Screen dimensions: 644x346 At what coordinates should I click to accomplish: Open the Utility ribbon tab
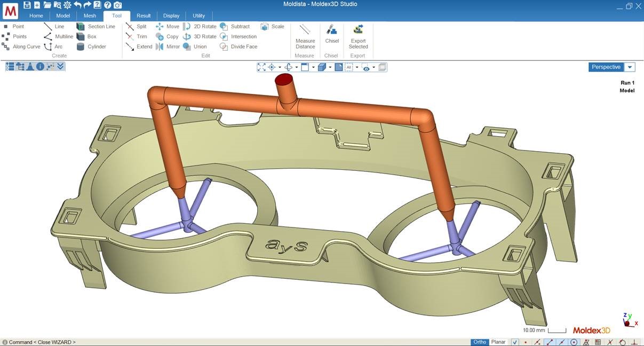click(198, 16)
